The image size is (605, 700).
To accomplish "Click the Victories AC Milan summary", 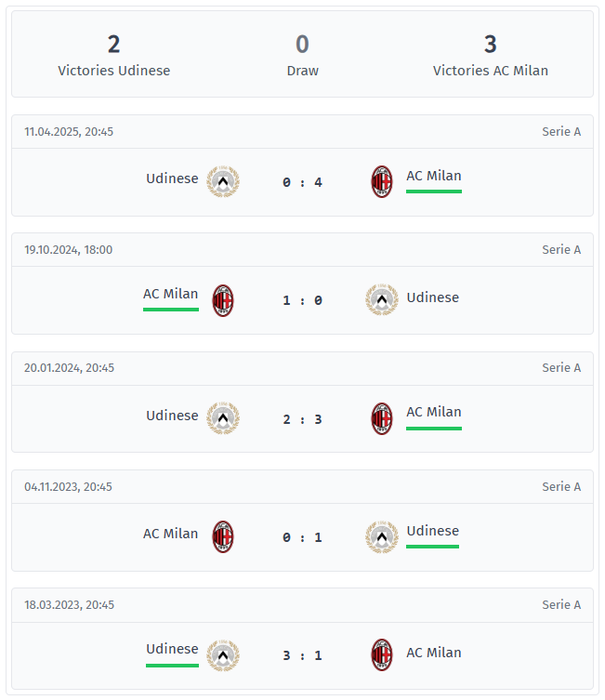I will (491, 56).
